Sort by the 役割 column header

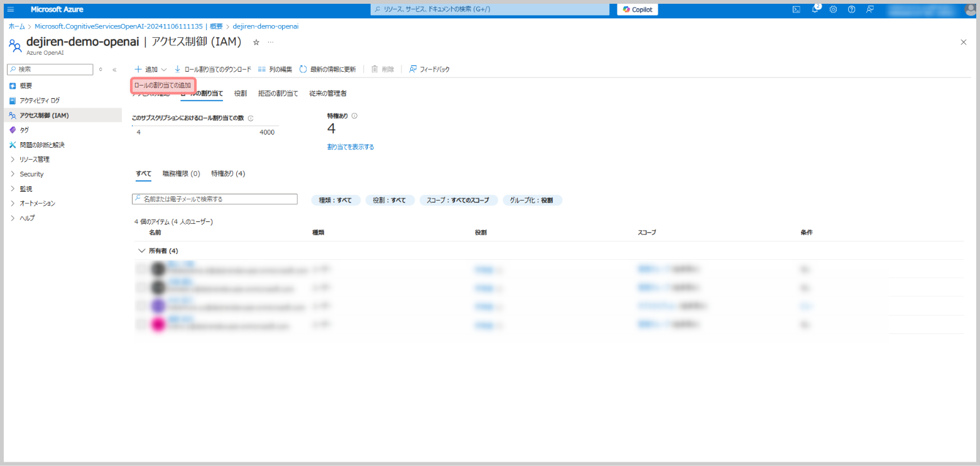click(x=481, y=233)
